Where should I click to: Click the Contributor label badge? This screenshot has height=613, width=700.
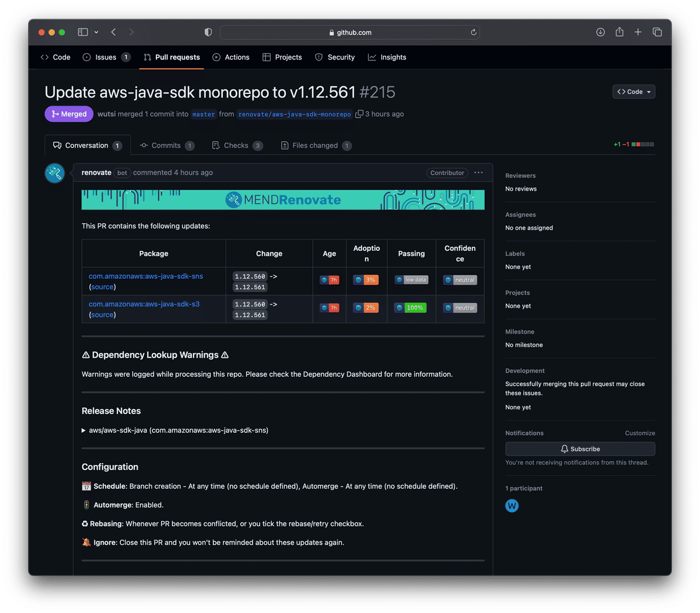point(447,173)
